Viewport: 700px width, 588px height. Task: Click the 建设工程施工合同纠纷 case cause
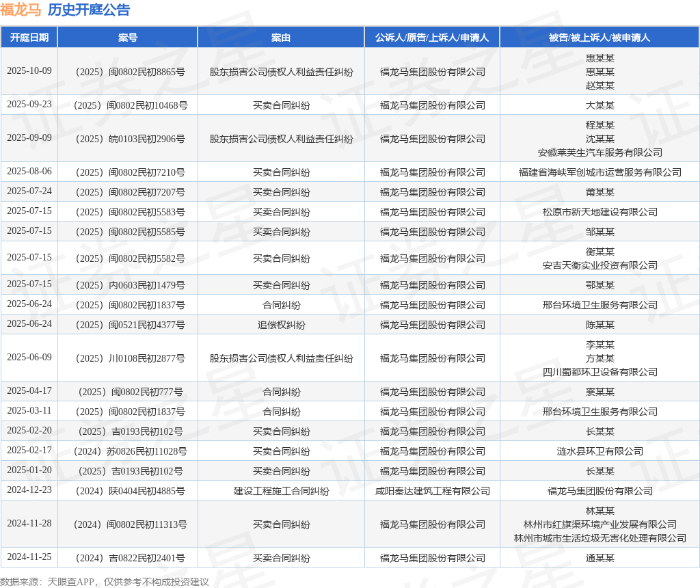click(281, 491)
